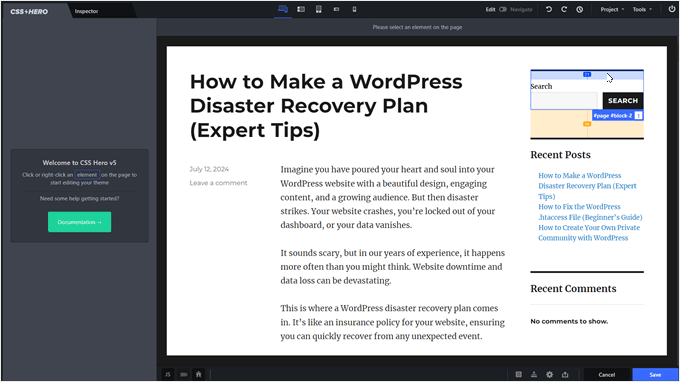The height and width of the screenshot is (382, 680).
Task: Open 'How to Make a WordPress Disaster Recovery Plan' recent post link
Action: point(587,186)
